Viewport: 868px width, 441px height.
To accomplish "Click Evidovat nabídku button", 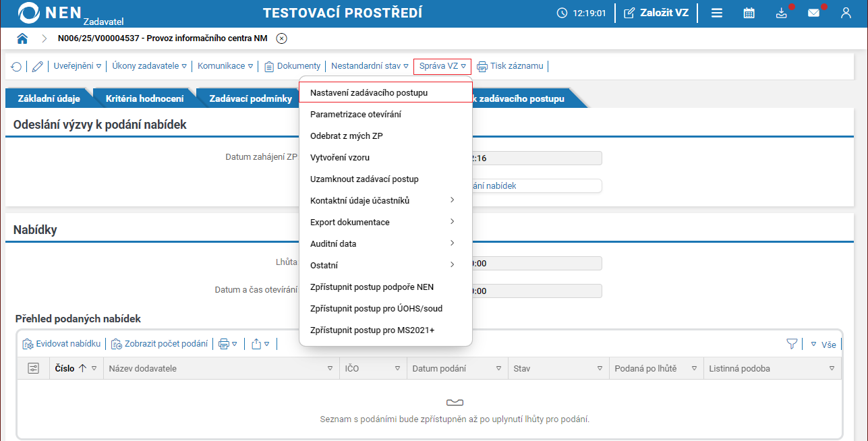I will tap(61, 344).
